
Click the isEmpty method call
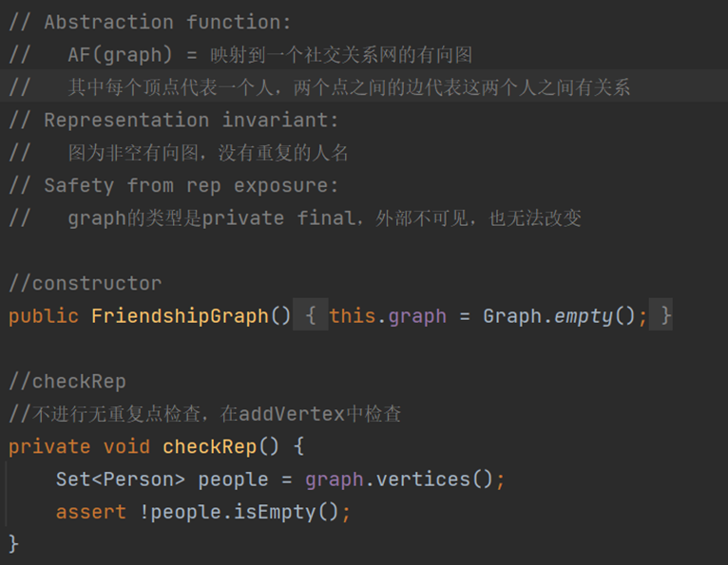point(279,512)
